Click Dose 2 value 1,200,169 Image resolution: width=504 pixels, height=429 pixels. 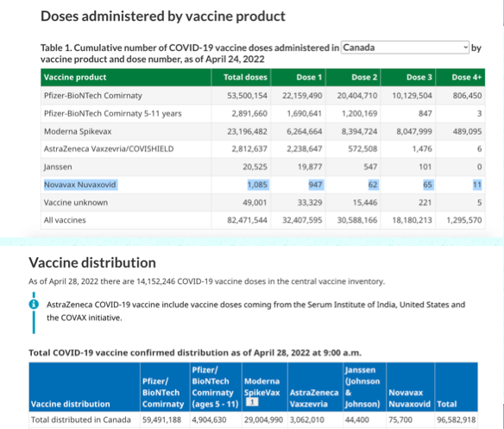(359, 114)
